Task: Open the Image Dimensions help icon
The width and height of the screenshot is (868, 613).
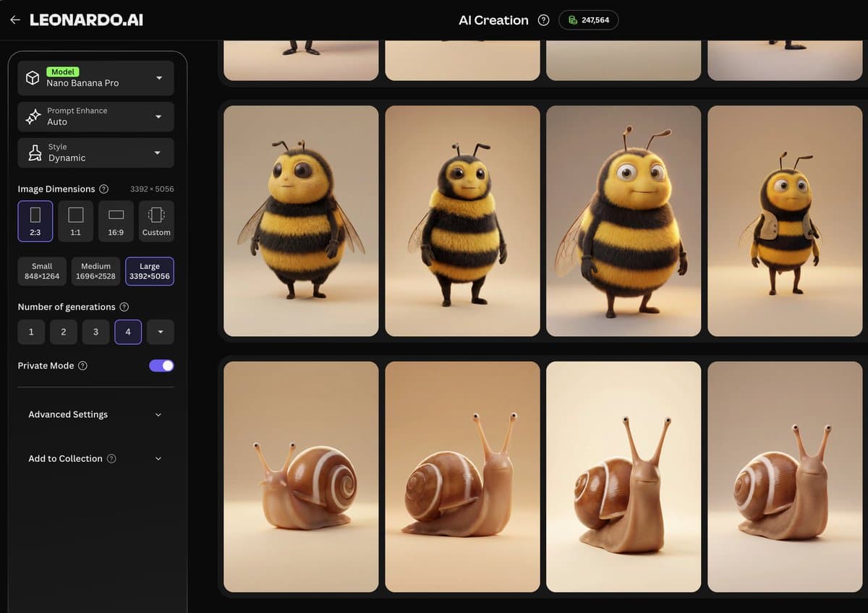Action: (x=106, y=189)
